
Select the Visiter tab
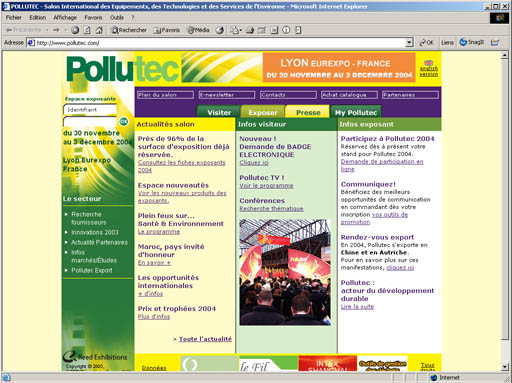pyautogui.click(x=219, y=112)
